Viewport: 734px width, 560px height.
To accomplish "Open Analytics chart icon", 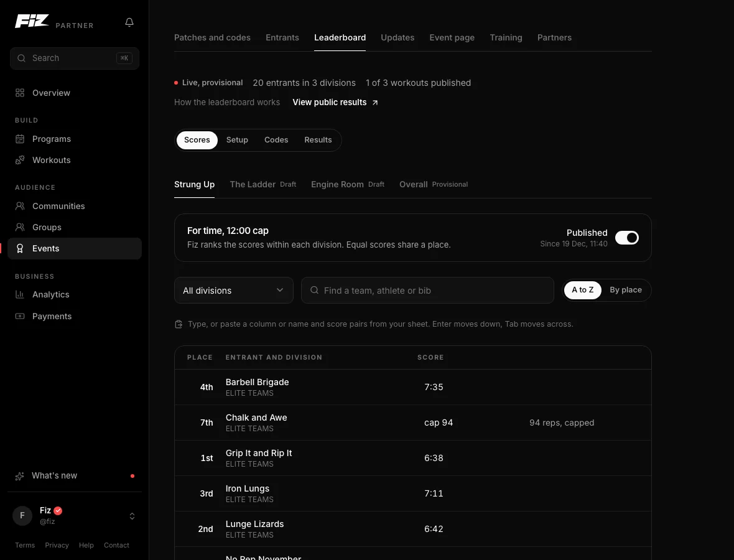I will [20, 294].
